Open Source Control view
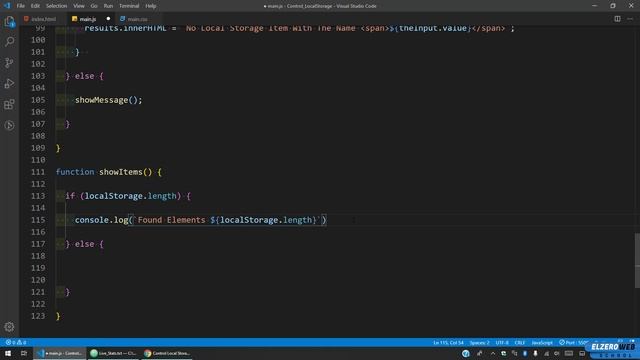This screenshot has height=360, width=640. click(9, 62)
